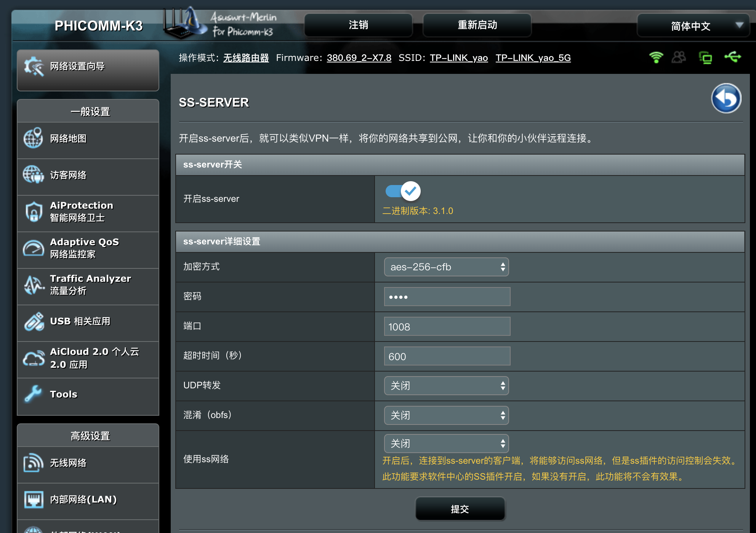Click the 端口 port field showing 1008
This screenshot has height=533, width=756.
click(447, 326)
